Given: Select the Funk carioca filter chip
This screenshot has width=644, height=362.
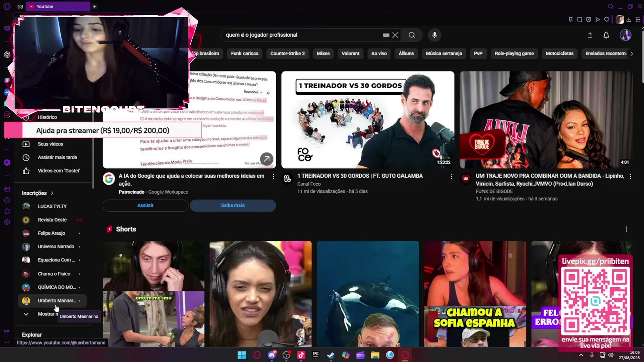Looking at the screenshot, I should (245, 54).
